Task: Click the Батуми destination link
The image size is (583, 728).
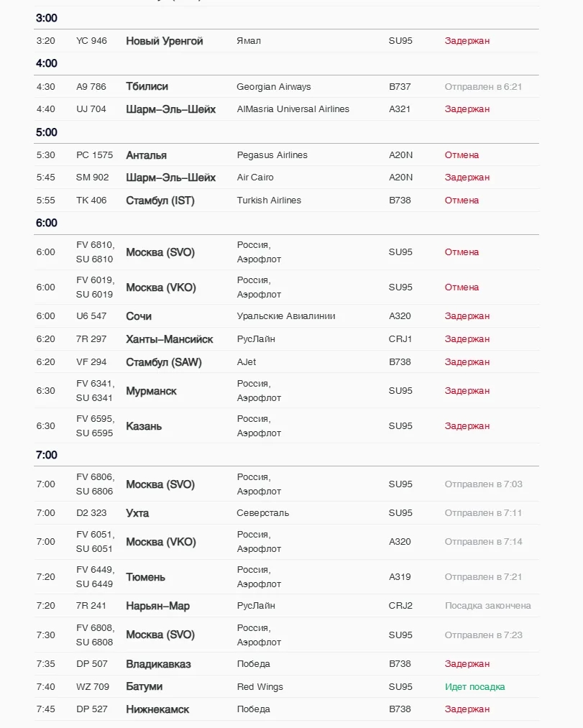Action: [144, 687]
